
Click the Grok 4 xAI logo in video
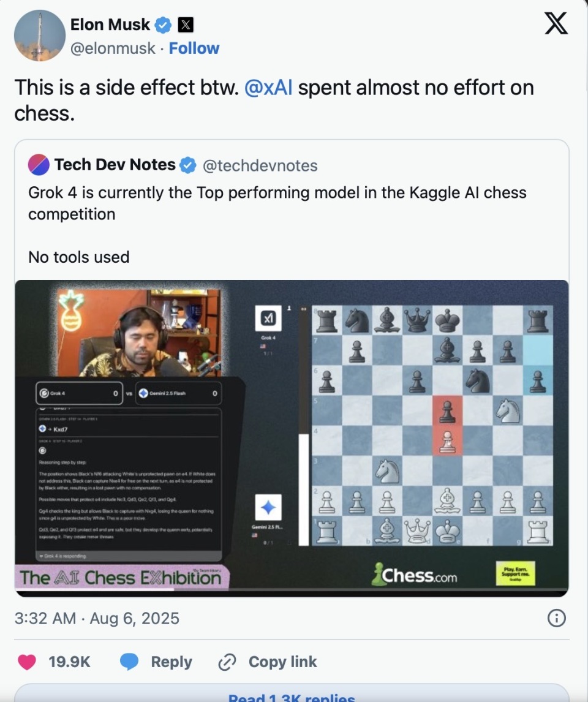[x=268, y=319]
